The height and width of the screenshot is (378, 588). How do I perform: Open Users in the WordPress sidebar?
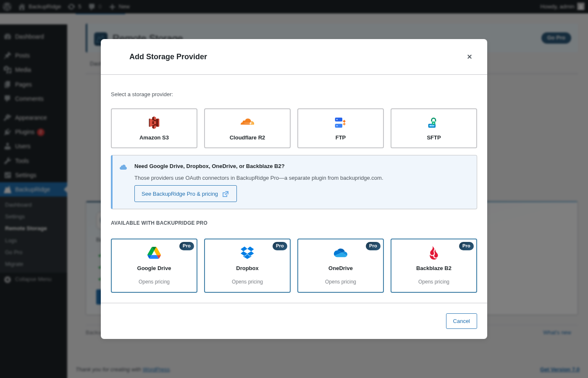click(x=34, y=146)
